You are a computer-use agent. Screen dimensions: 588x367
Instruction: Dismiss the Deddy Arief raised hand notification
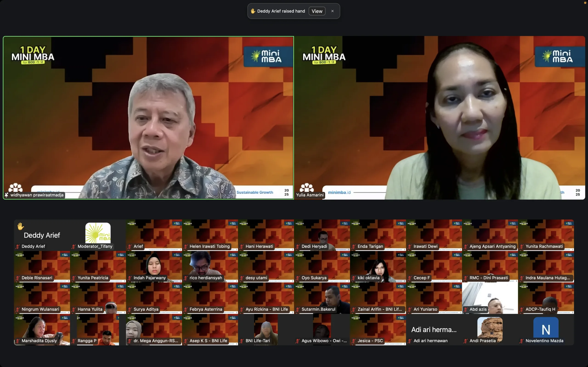(x=332, y=11)
